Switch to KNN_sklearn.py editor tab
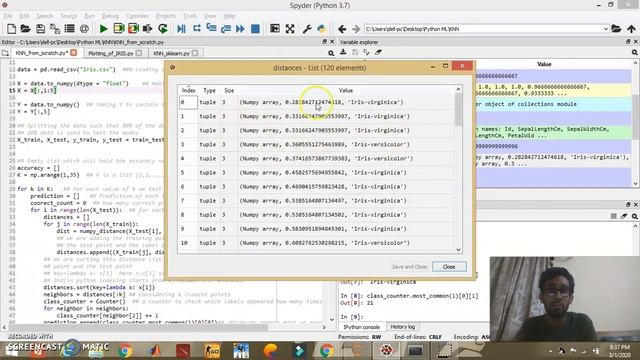 coord(171,53)
